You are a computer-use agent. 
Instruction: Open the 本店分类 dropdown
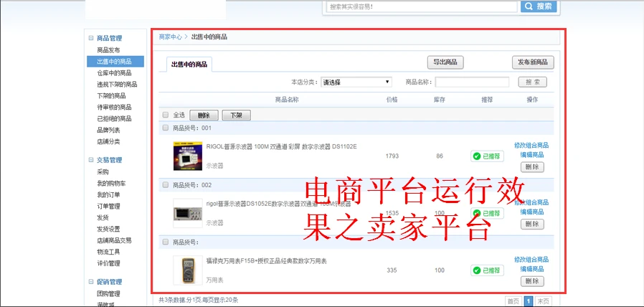pos(356,82)
